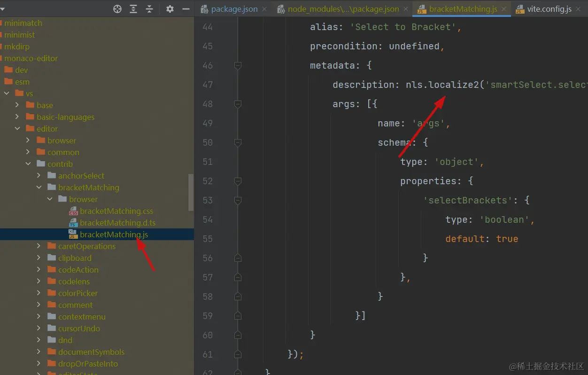588x375 pixels.
Task: Expand the basic-languages folder
Action: click(17, 117)
